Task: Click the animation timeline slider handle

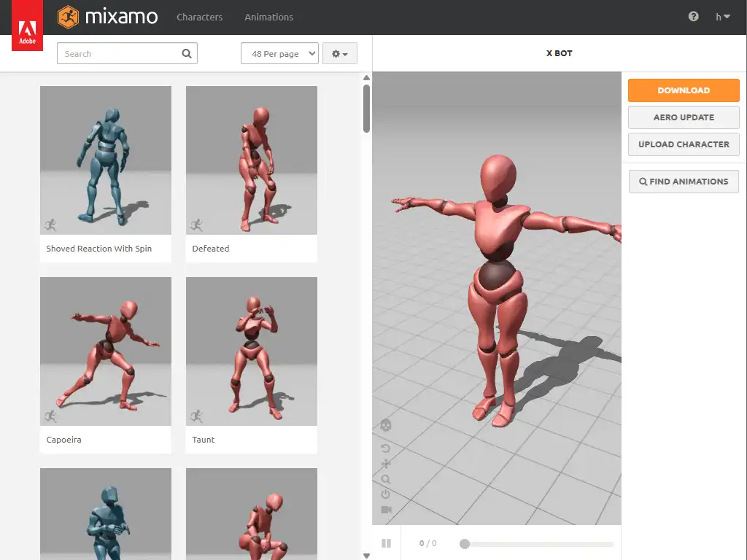Action: pos(464,543)
